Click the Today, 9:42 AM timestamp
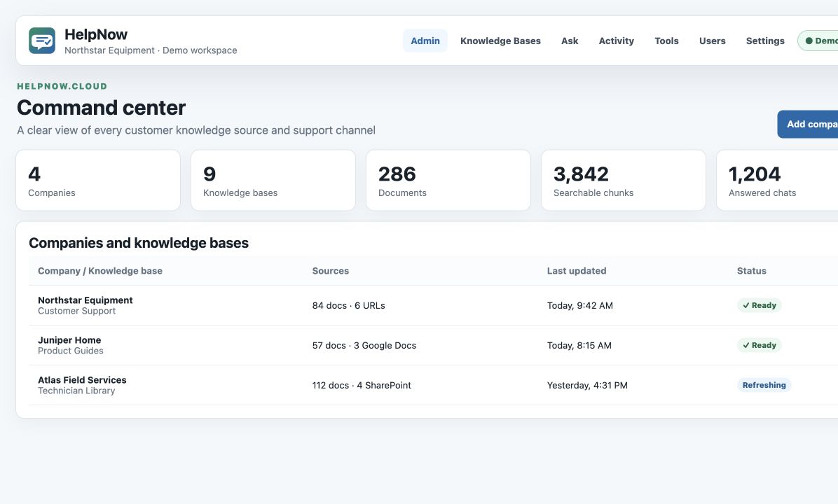The image size is (838, 504). (x=580, y=305)
